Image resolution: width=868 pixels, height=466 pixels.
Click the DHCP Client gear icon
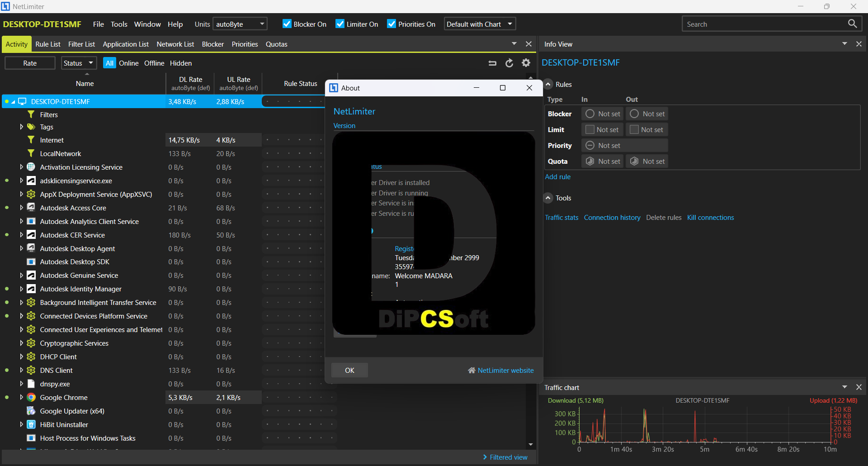31,357
